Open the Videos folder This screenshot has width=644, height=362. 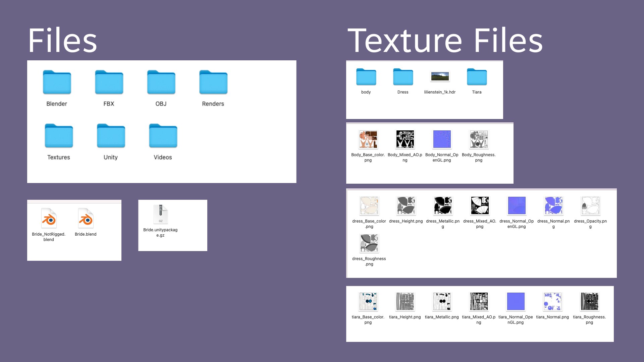pos(163,136)
